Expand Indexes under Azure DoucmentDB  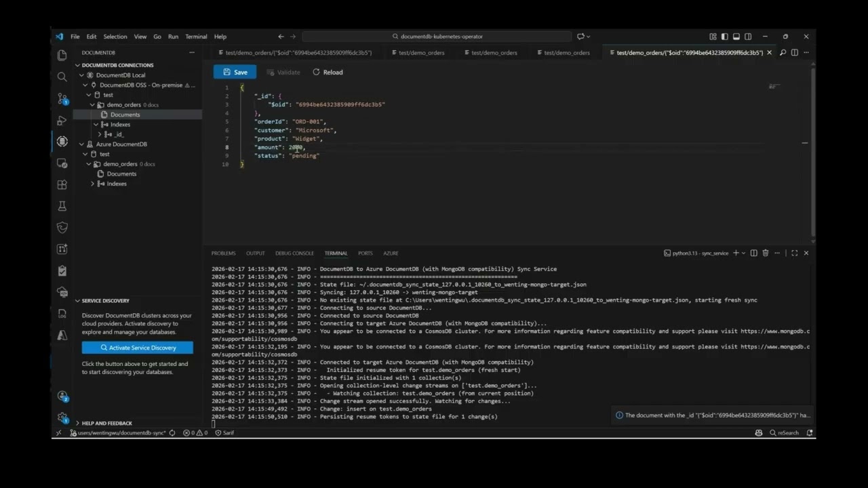pyautogui.click(x=93, y=184)
